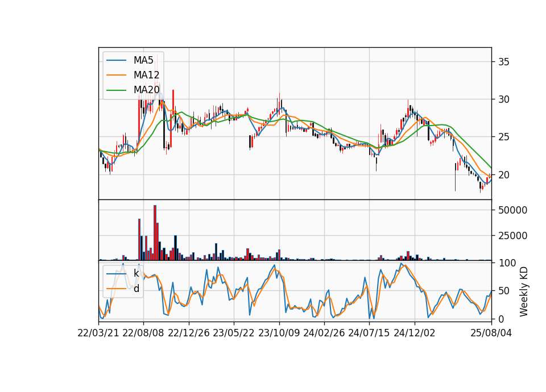546x392 pixels.
Task: Click the price axis value 30
Action: (503, 99)
